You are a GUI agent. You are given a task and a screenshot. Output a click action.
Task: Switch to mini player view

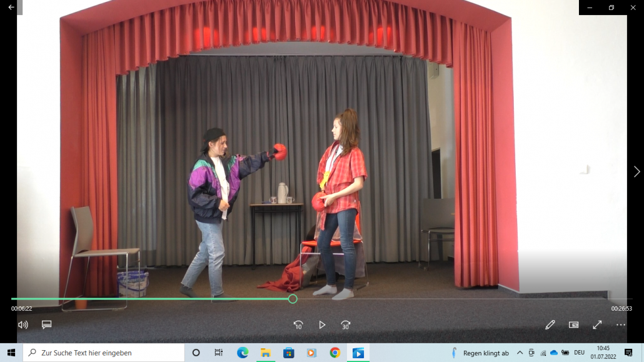click(573, 324)
